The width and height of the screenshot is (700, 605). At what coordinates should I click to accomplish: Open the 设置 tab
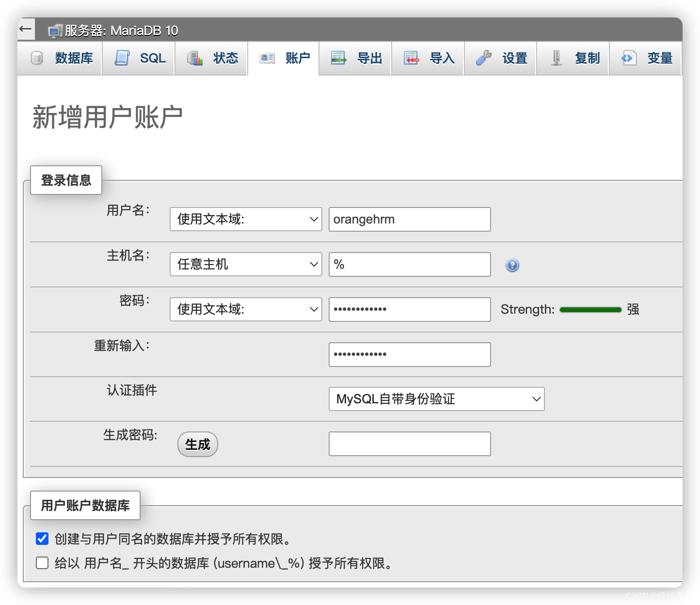(500, 58)
